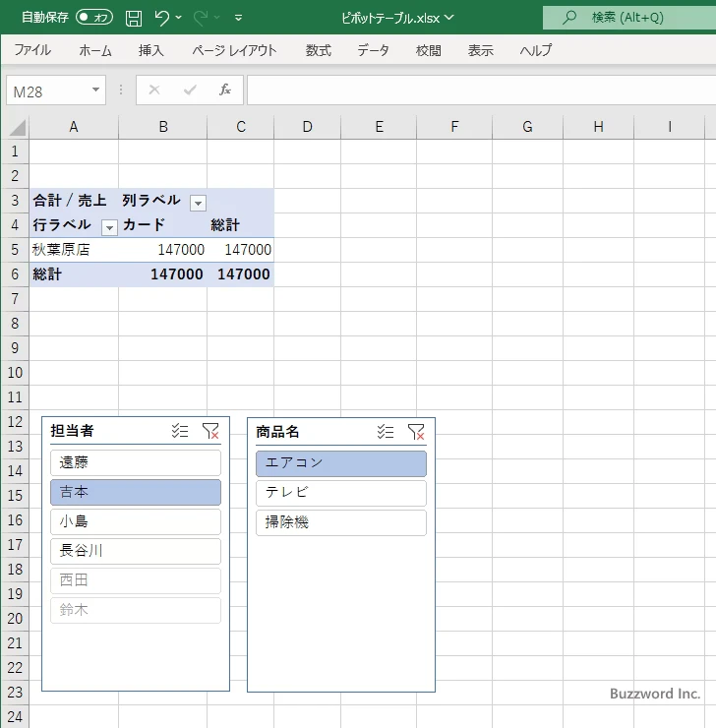
Task: Click inside the formula bar field
Action: 481,91
